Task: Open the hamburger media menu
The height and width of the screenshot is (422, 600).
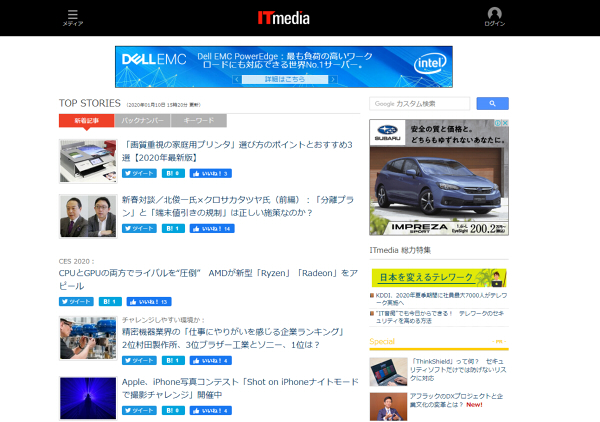Action: (73, 18)
